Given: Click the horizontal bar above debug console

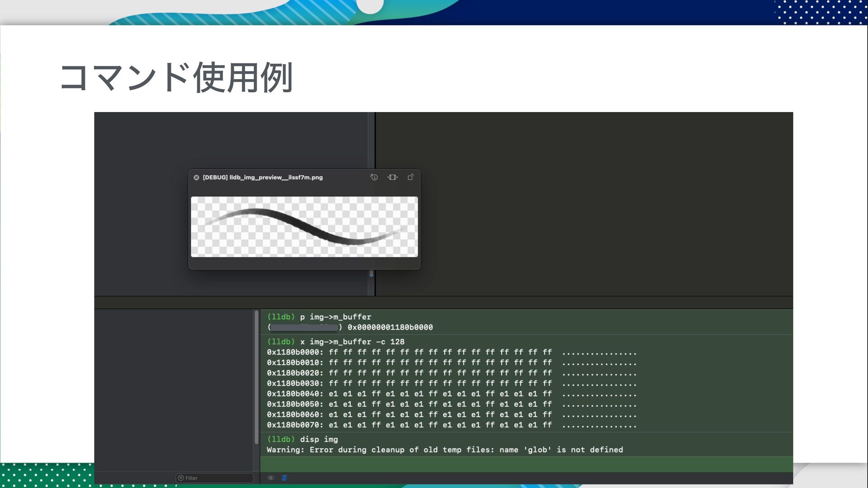Looking at the screenshot, I should point(443,302).
